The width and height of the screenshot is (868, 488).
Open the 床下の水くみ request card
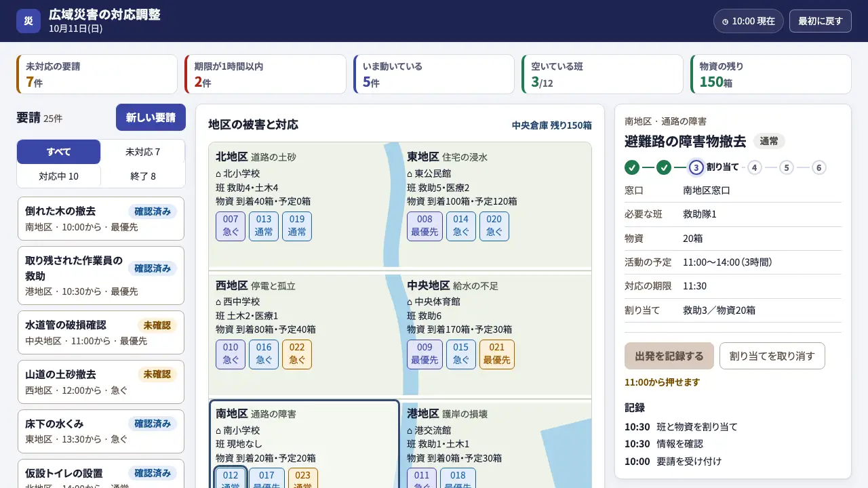pos(101,431)
